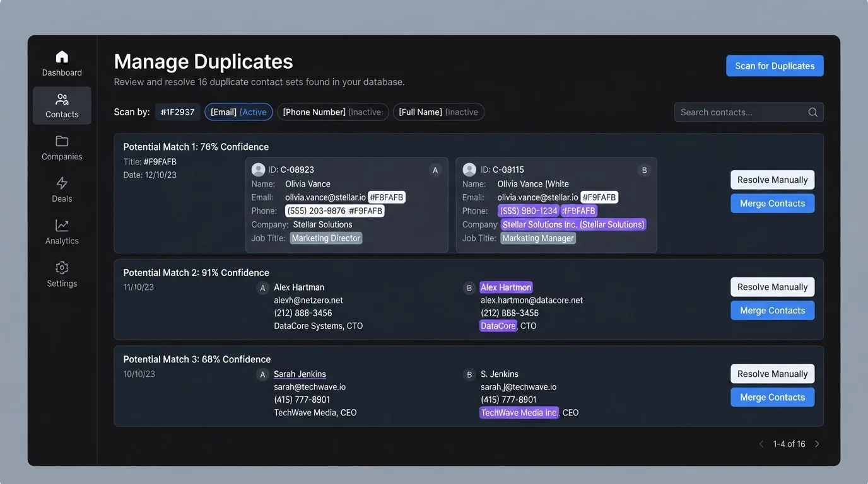
Task: Click the avatar icon beside ID C-08923
Action: (258, 170)
